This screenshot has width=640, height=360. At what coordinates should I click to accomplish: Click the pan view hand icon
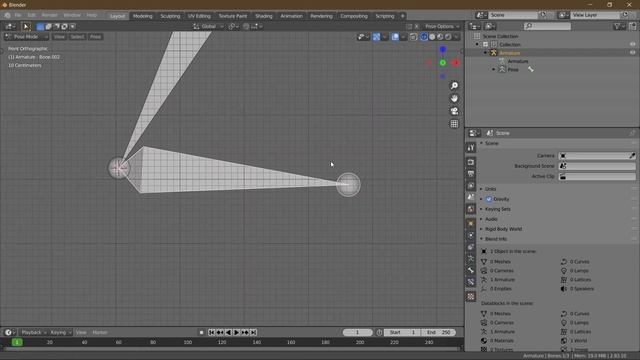point(454,98)
